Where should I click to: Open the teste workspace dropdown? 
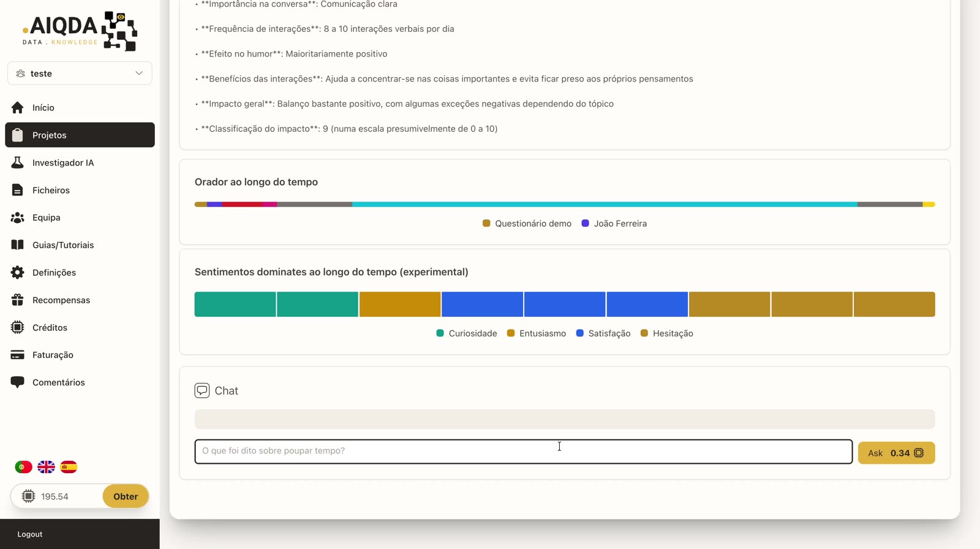(80, 74)
